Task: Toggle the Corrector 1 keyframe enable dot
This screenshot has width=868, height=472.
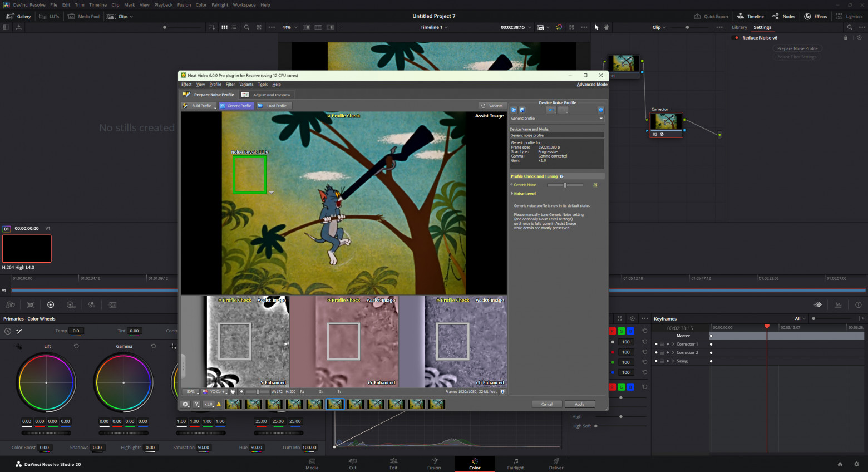Action: 656,344
